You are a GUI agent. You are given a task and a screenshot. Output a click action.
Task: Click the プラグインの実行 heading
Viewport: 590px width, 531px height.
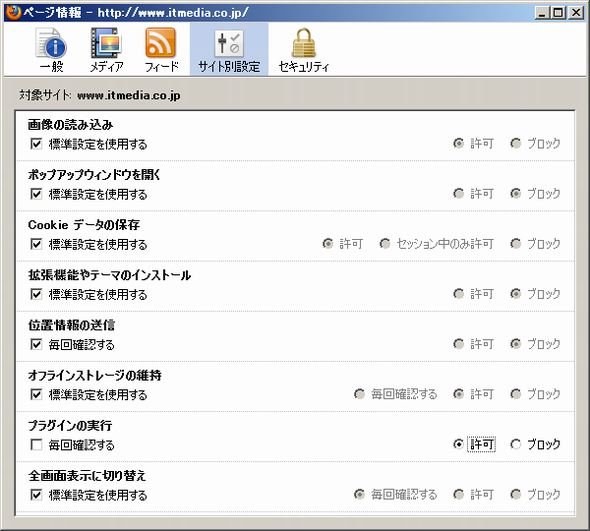tap(70, 425)
